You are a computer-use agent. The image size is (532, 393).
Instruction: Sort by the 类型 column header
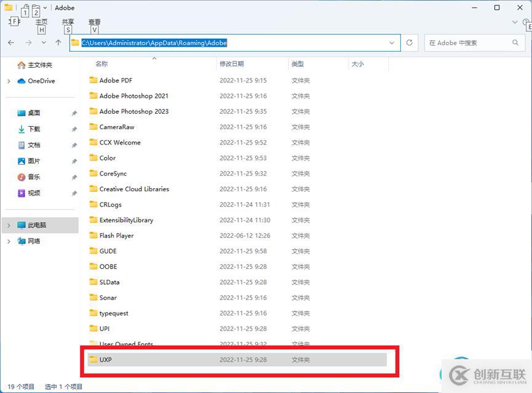pyautogui.click(x=298, y=64)
